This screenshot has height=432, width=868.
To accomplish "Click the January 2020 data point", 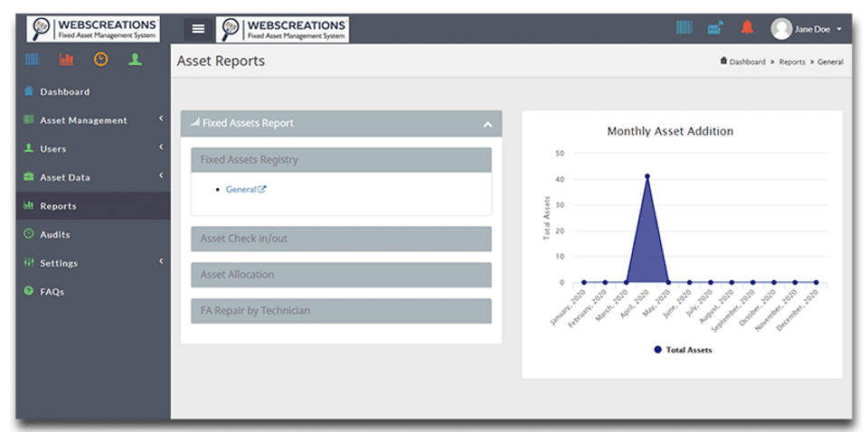I will pos(584,282).
